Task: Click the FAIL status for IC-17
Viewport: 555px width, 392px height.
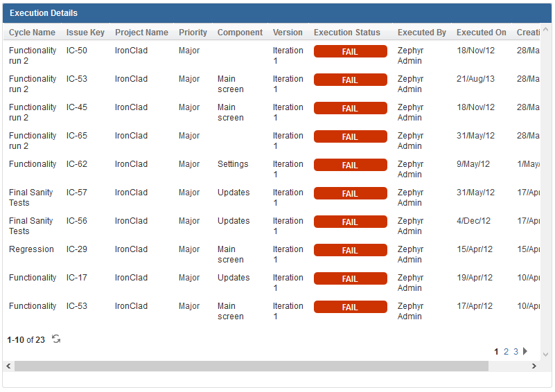Action: [x=350, y=279]
